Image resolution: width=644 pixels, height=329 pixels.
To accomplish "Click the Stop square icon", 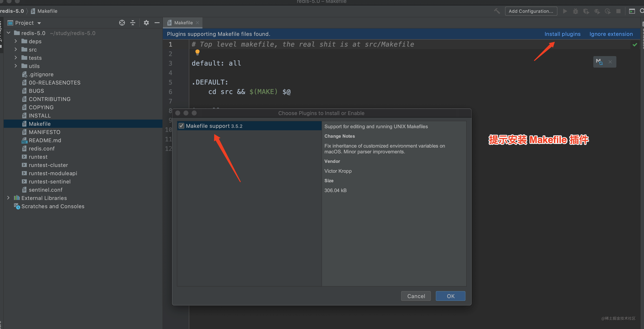I will click(618, 11).
